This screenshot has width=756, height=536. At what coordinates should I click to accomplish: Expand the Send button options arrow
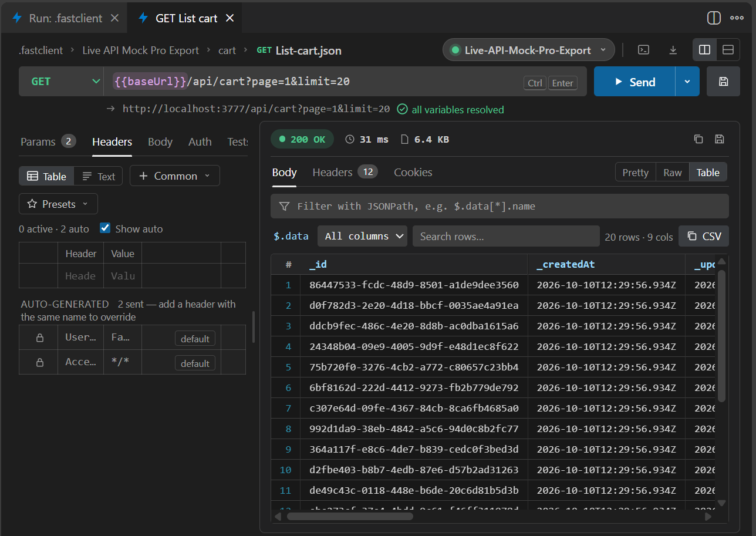point(687,82)
